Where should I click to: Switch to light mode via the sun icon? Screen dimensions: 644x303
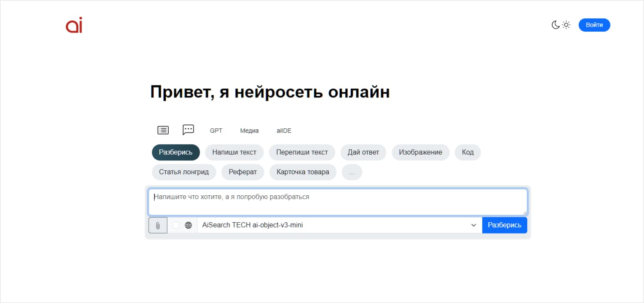tap(566, 25)
